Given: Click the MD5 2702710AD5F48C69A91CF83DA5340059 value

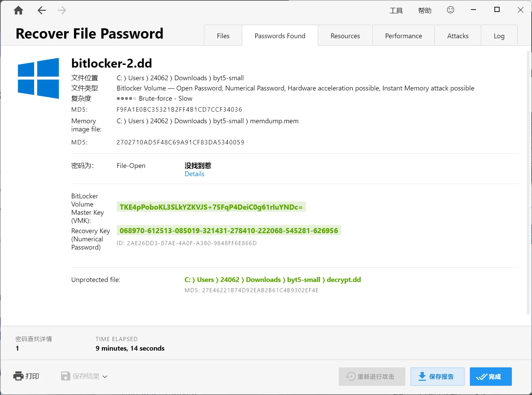Looking at the screenshot, I should 180,142.
